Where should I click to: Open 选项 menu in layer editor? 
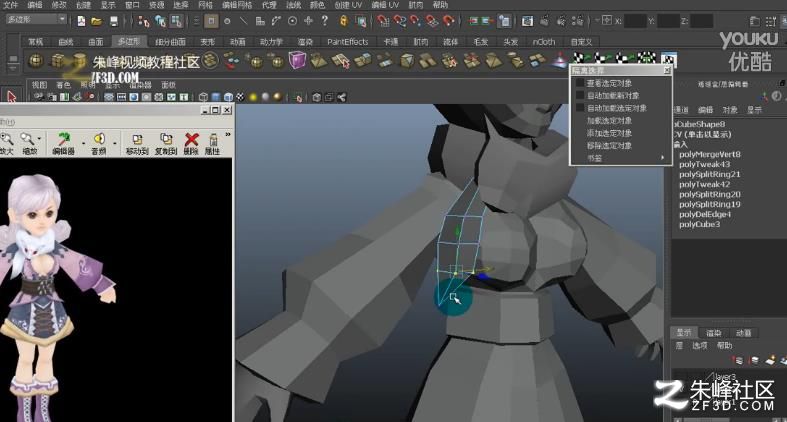click(700, 345)
